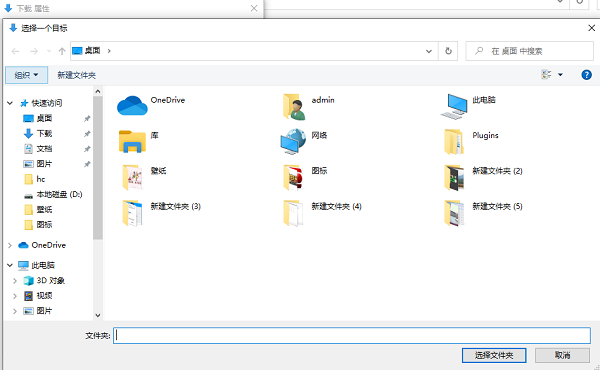Click the sidebar scrollbar thumb
The image size is (600, 370).
[98, 168]
